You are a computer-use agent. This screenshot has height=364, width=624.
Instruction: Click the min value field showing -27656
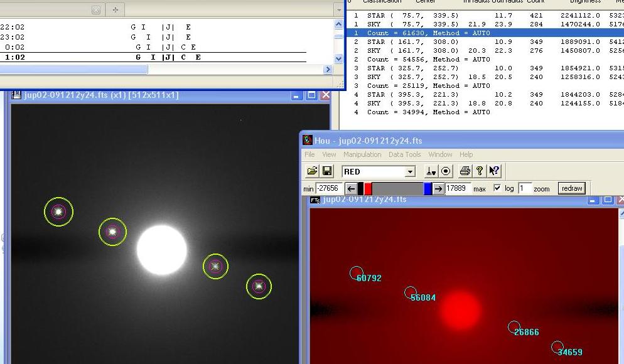pyautogui.click(x=329, y=188)
